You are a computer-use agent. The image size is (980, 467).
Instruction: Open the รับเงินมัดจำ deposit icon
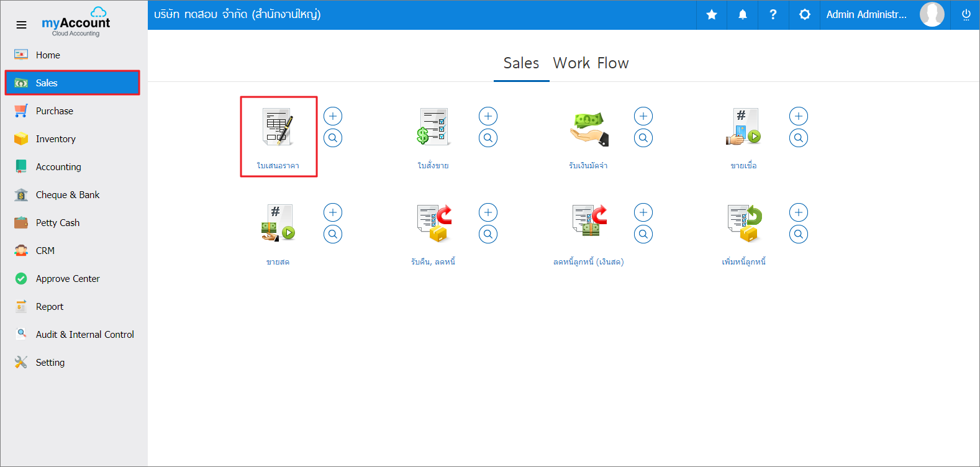589,129
